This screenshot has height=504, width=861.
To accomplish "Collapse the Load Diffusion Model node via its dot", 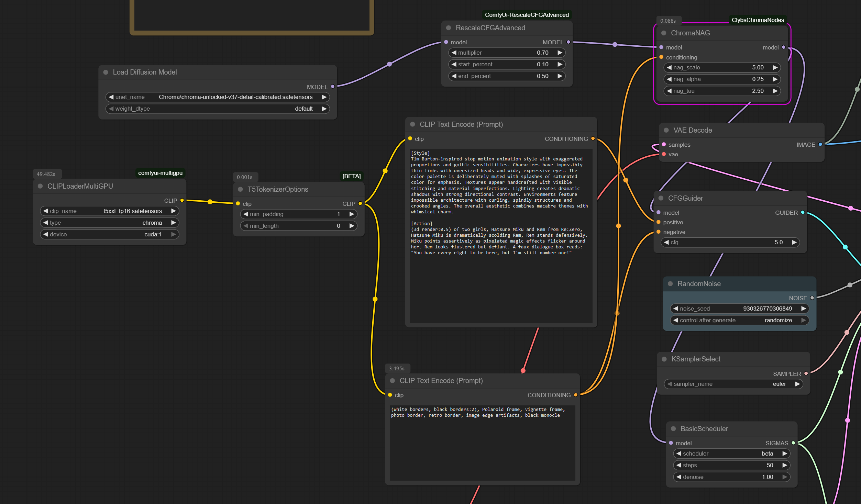I will coord(106,72).
